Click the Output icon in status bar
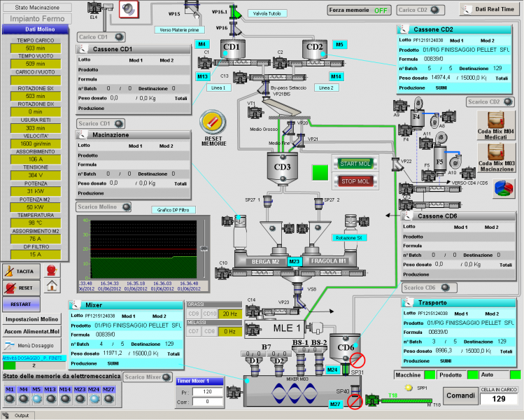 click(x=6, y=416)
